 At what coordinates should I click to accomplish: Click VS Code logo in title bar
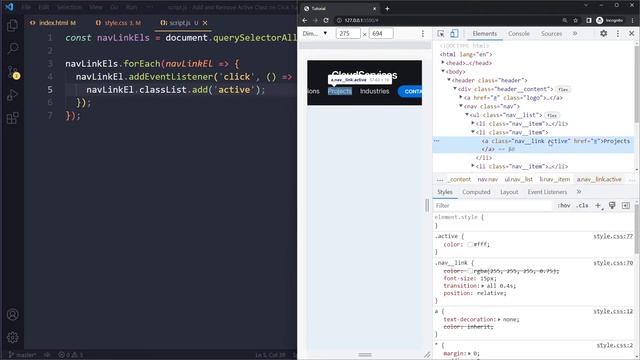coord(9,7)
